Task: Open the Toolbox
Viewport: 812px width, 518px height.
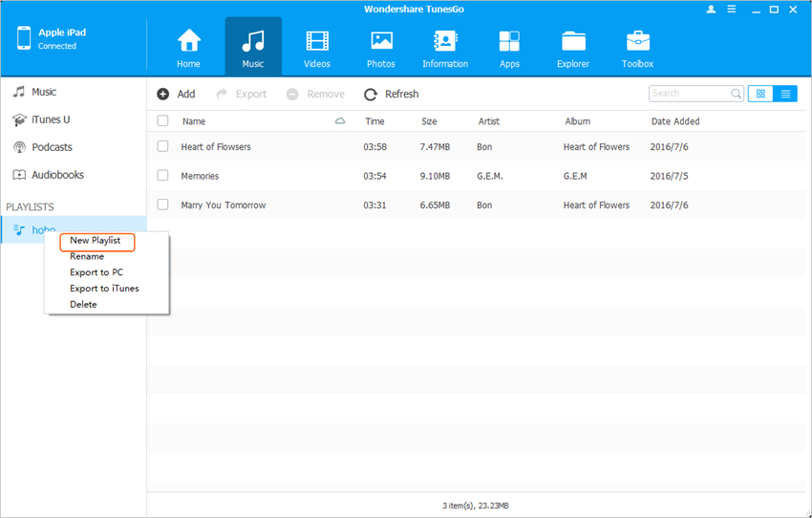Action: (x=637, y=48)
